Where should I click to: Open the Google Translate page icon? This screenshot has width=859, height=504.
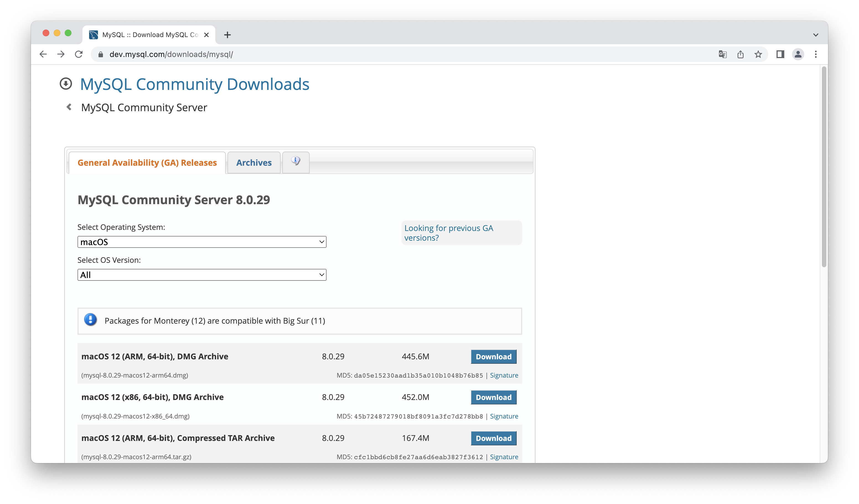(x=722, y=54)
